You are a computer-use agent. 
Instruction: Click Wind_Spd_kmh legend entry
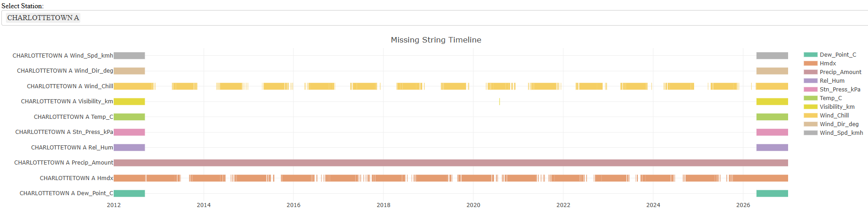tap(841, 133)
